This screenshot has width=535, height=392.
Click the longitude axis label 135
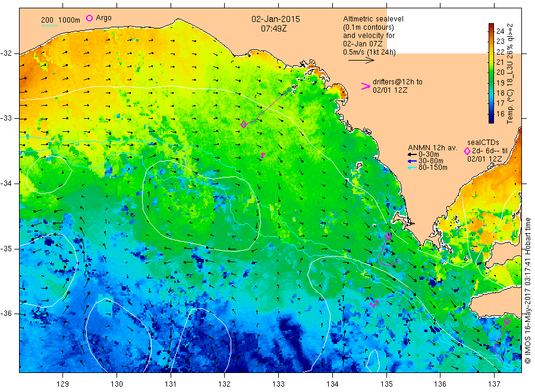[386, 384]
